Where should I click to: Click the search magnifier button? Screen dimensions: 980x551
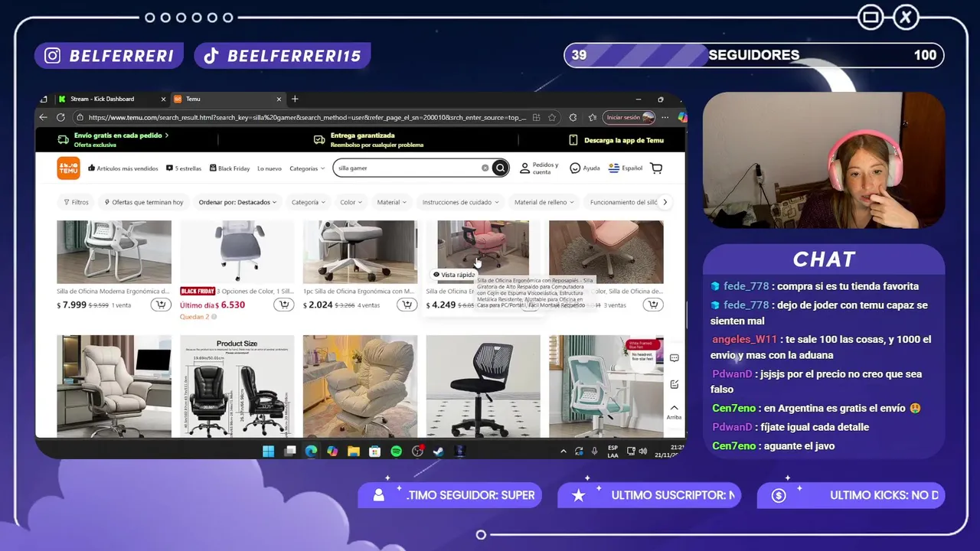[500, 168]
